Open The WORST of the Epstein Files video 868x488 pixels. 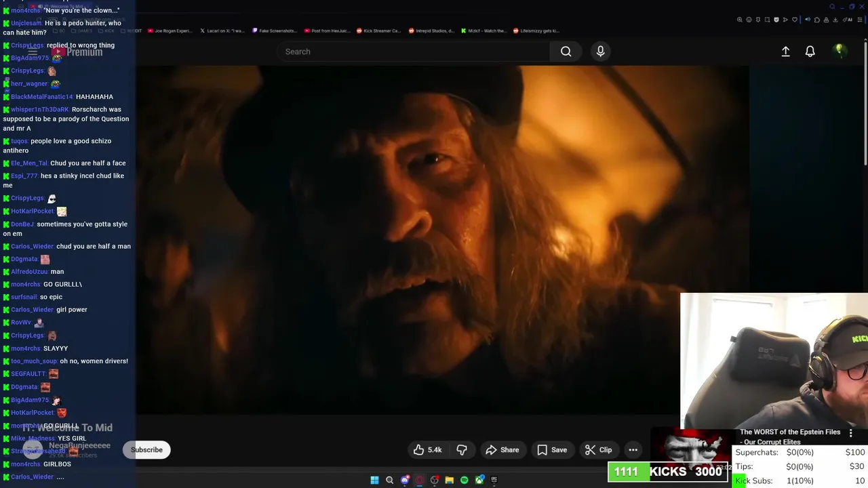(x=790, y=436)
